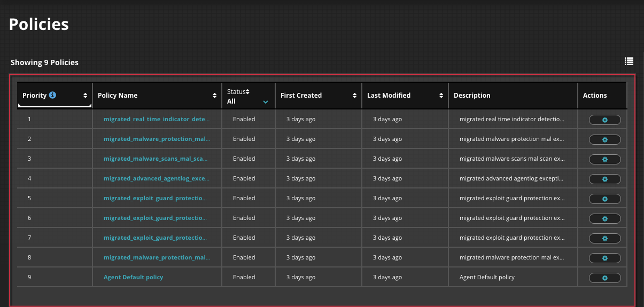
Task: Open the priority 8 migrated_malware_protection policy link
Action: pyautogui.click(x=157, y=257)
